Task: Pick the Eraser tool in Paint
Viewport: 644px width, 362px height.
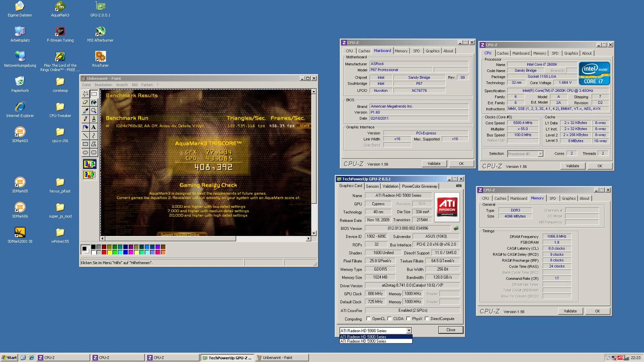Action: coord(85,102)
